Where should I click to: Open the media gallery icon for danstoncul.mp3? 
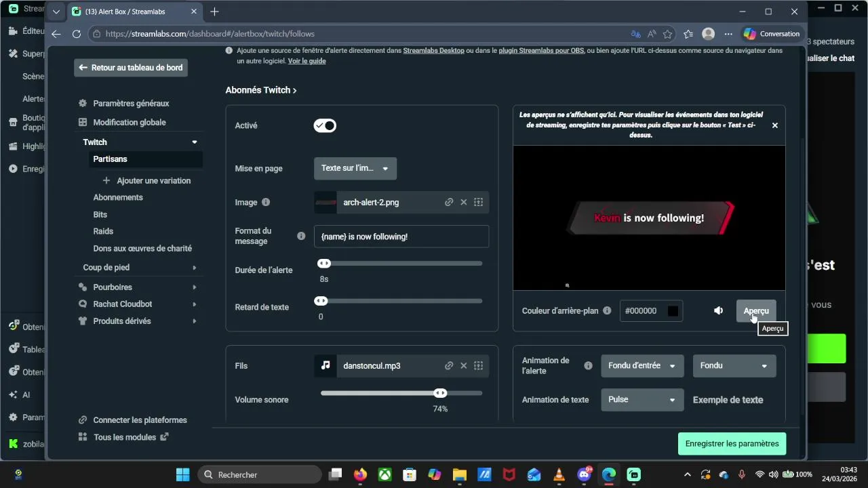pyautogui.click(x=478, y=365)
